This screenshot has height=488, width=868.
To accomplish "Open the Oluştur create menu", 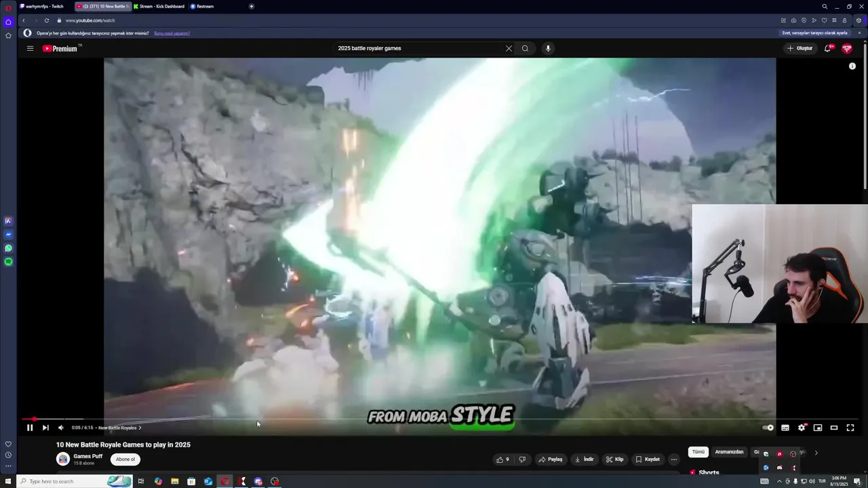I will [800, 48].
